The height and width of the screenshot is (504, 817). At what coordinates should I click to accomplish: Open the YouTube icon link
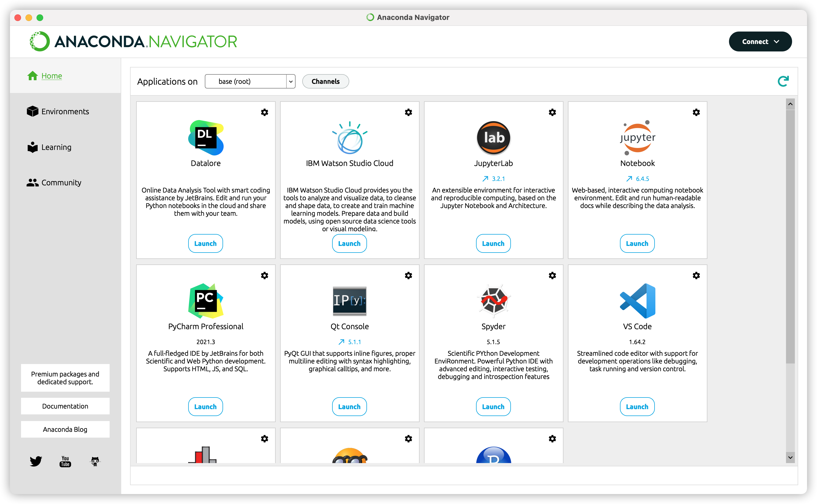coord(65,461)
